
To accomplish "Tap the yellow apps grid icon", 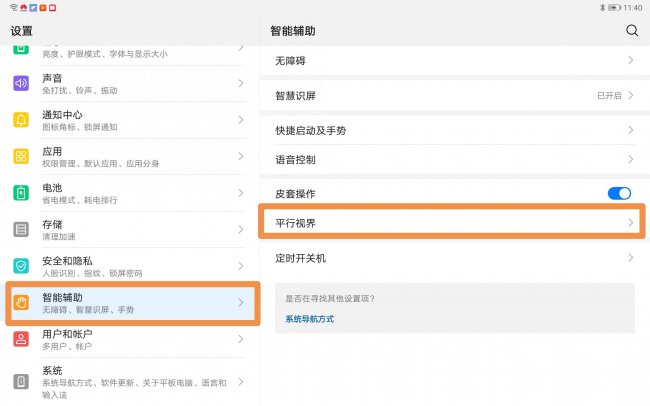I will [x=21, y=156].
